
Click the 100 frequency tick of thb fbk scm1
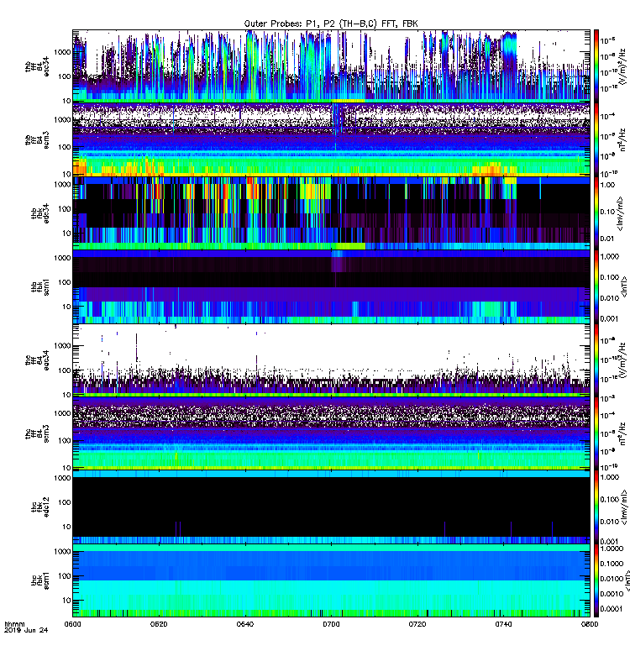click(x=65, y=282)
